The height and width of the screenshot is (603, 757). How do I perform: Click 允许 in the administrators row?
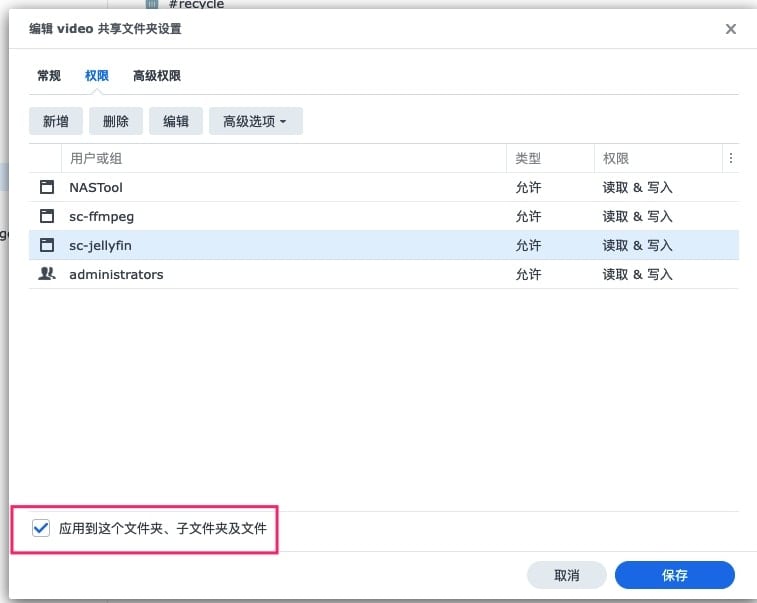click(528, 274)
